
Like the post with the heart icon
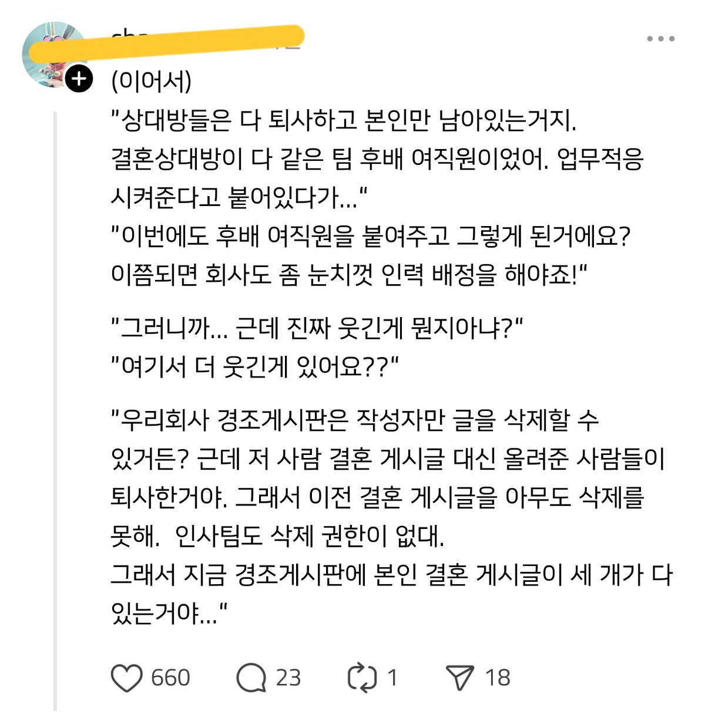tap(126, 678)
